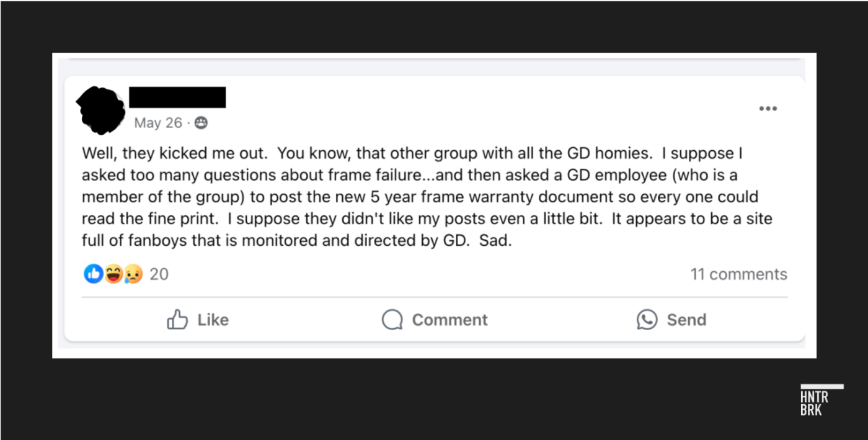Click the crying Sad reaction emoji
The width and height of the screenshot is (868, 440).
133,274
